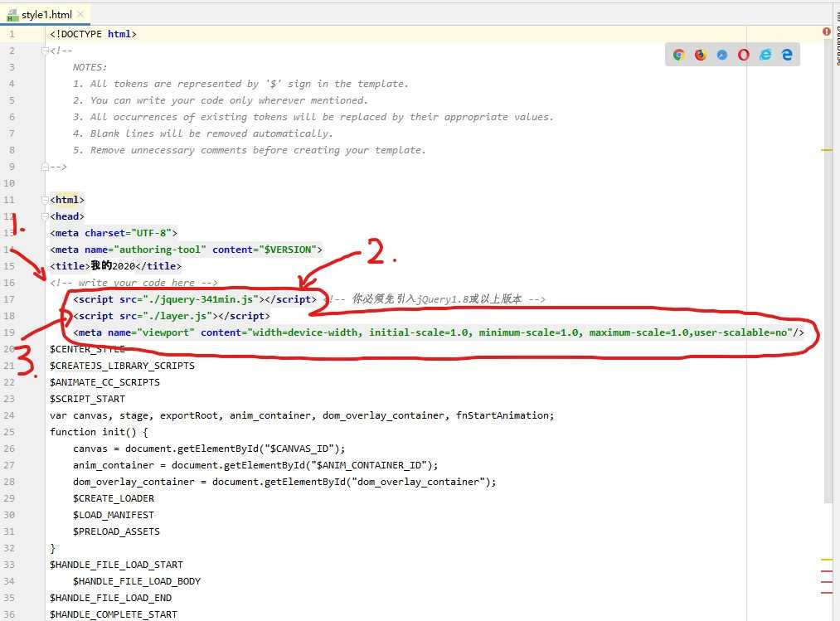Click the $LOAD_MANIFEST token
This screenshot has height=621, width=840.
point(114,515)
